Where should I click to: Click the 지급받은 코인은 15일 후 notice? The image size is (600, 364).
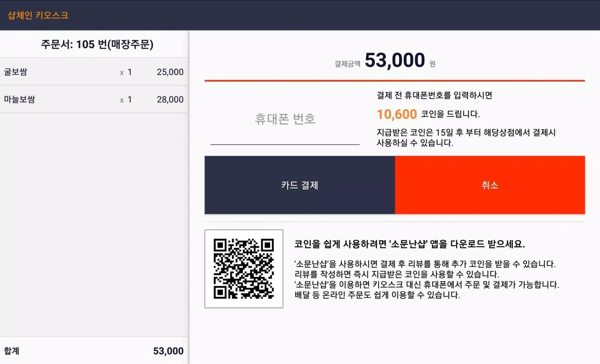[x=466, y=137]
